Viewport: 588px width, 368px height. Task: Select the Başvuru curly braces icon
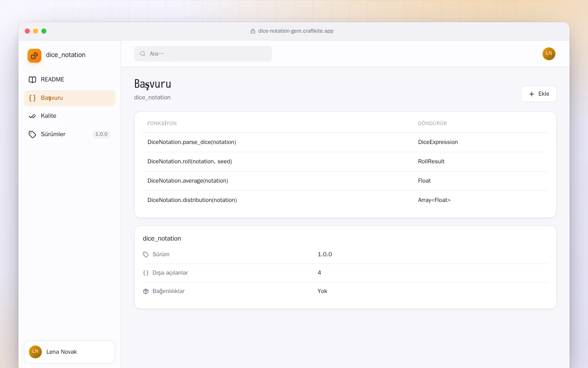[32, 98]
